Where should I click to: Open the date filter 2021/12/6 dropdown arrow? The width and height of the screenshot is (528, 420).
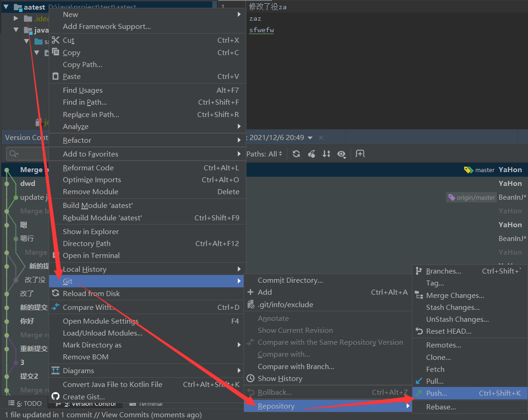pos(310,138)
